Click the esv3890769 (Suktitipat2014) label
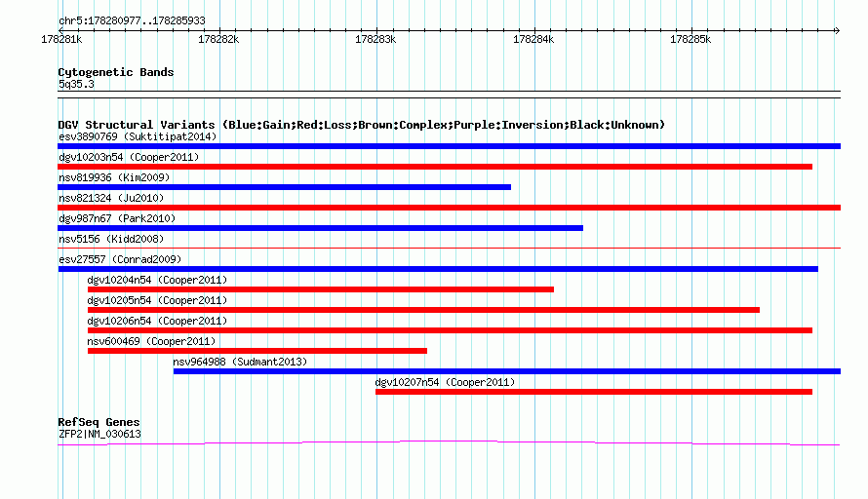868x499 pixels. [x=138, y=136]
